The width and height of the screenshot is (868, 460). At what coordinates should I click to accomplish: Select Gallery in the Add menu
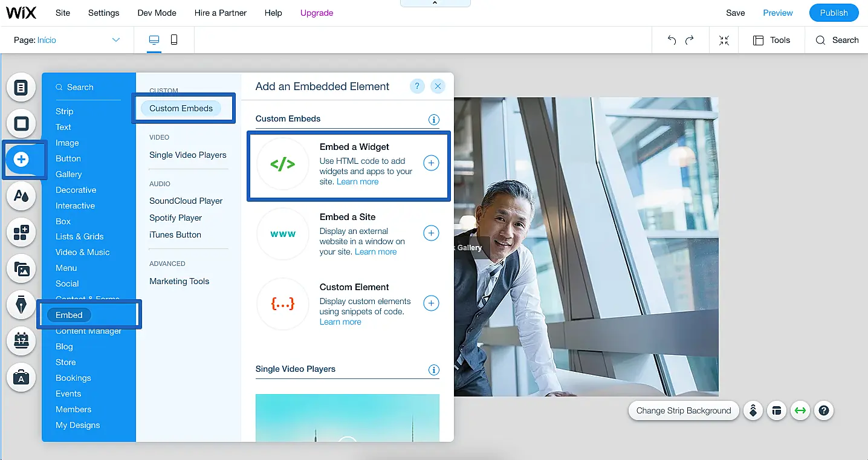pos(69,174)
